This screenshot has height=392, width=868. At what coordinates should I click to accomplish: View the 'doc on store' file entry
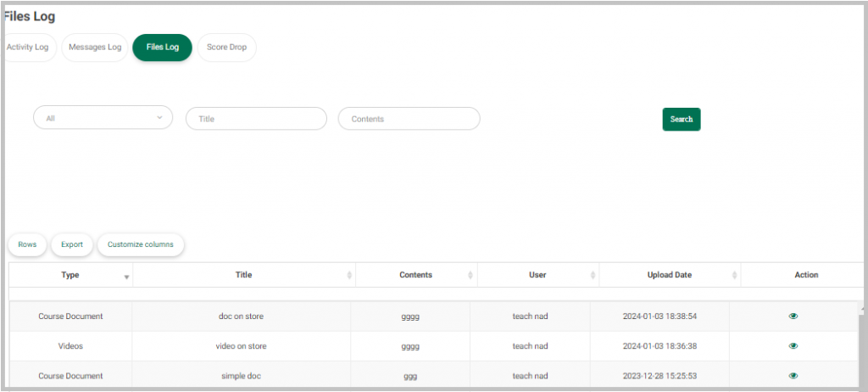(793, 316)
